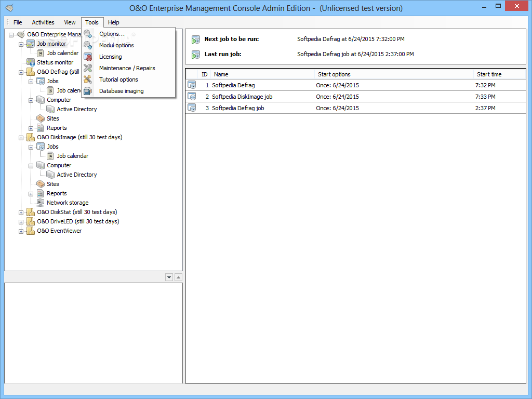
Task: Expand the O&O EventViewer node
Action: (x=21, y=231)
